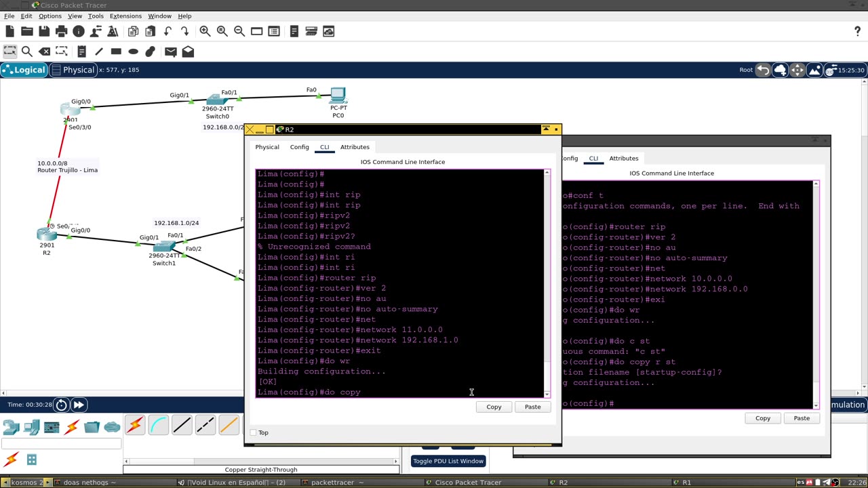The height and width of the screenshot is (488, 868).
Task: Click the Print icon in the toolbar
Action: pos(62,31)
